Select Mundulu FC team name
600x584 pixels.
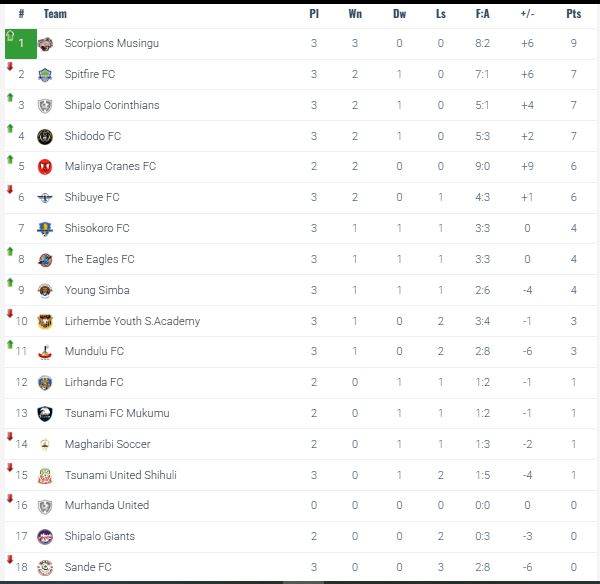tap(94, 352)
